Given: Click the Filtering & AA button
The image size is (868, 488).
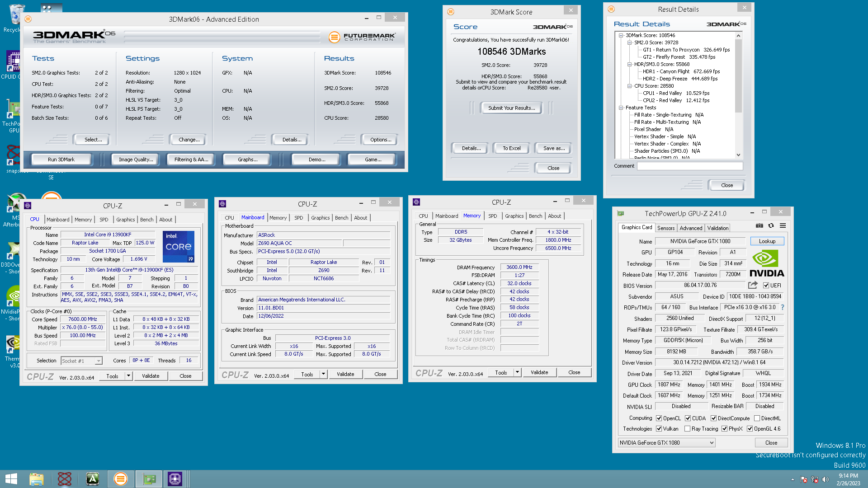Looking at the screenshot, I should 191,160.
